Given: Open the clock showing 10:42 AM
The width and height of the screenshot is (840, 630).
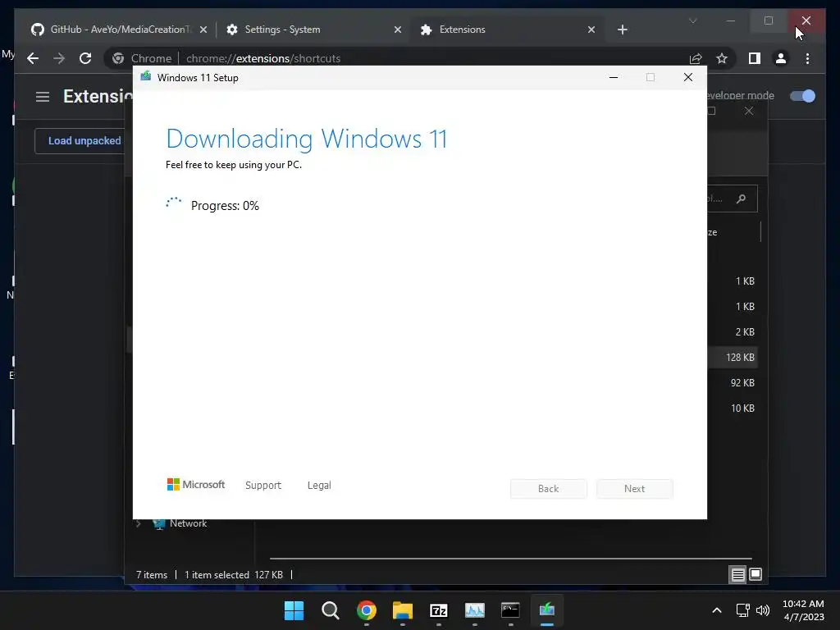Looking at the screenshot, I should coord(803,610).
